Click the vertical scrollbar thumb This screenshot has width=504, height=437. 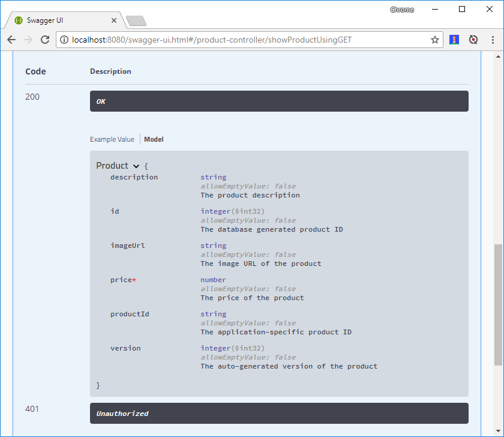(x=498, y=304)
